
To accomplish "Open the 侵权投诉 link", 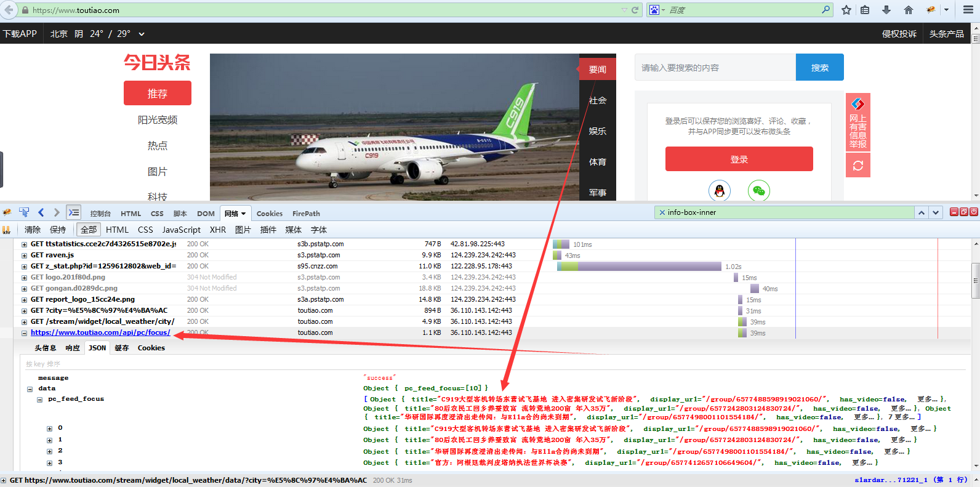I will [x=899, y=34].
